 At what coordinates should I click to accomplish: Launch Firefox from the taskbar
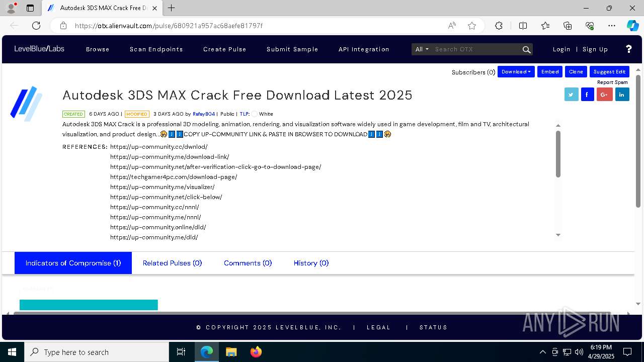point(256,352)
